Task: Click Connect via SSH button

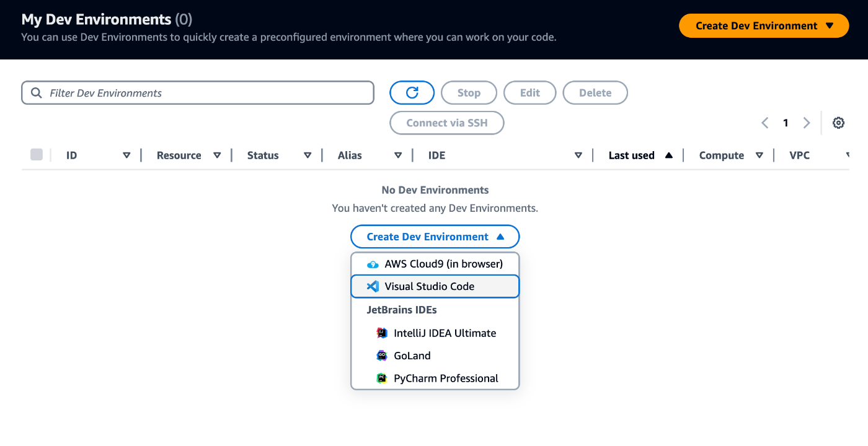Action: tap(447, 123)
